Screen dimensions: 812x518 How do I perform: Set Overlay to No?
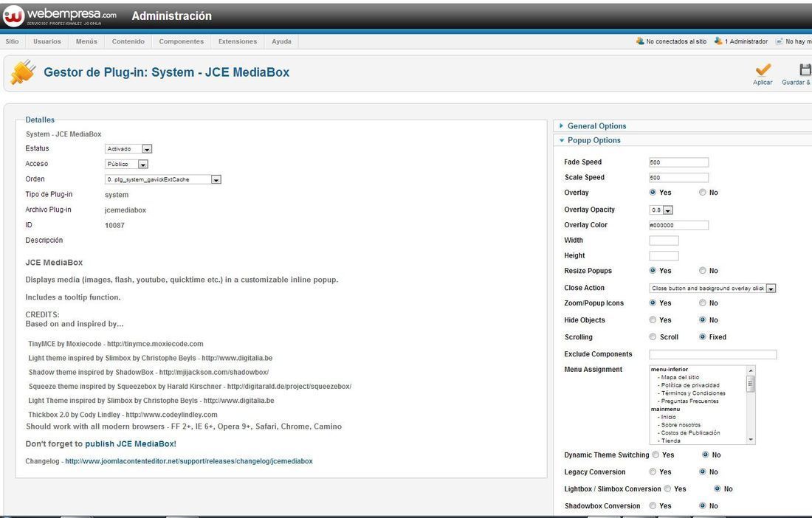point(702,192)
